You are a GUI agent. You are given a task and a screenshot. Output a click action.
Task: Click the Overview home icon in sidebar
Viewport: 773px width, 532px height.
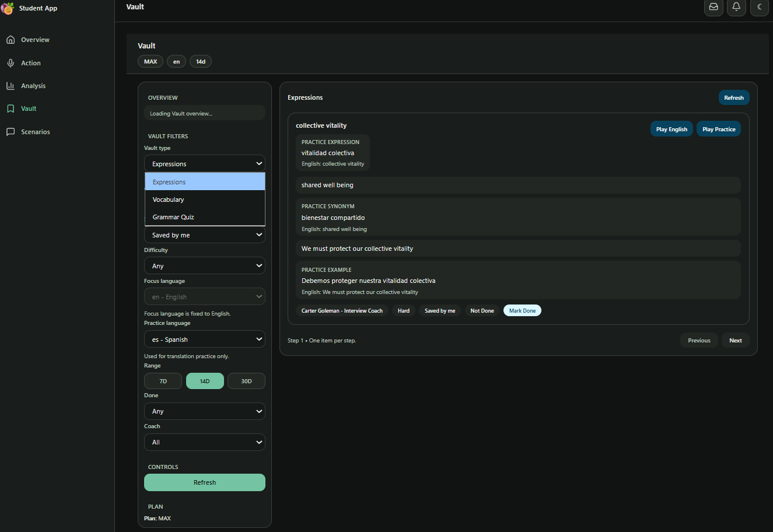click(11, 40)
